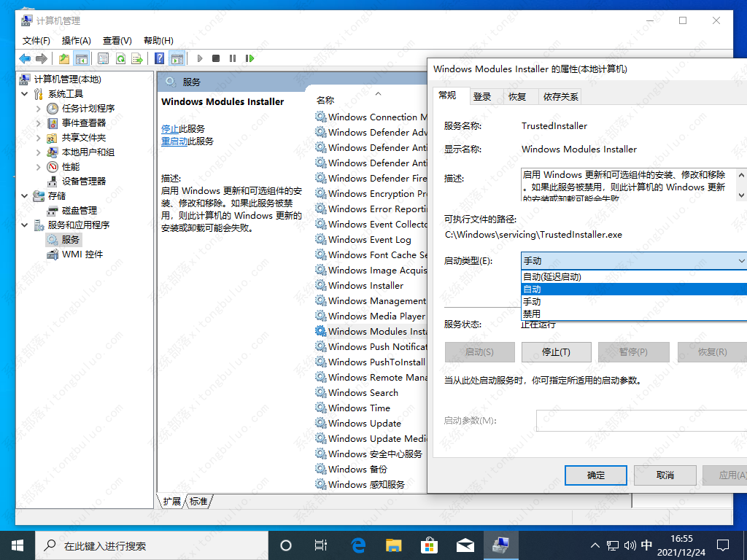
Task: Click the Refresh icon in the toolbar
Action: pos(120,58)
